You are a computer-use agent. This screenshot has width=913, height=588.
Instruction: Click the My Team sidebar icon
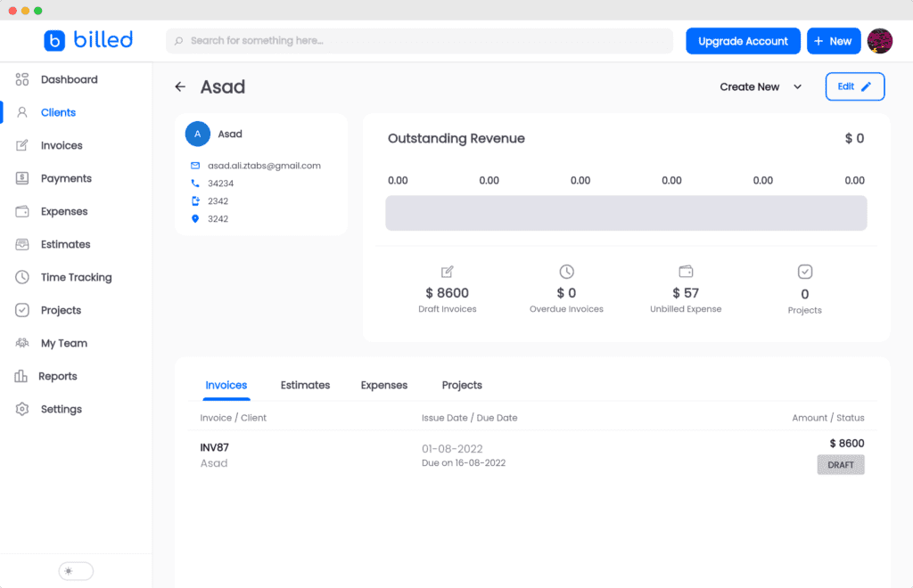pos(21,343)
